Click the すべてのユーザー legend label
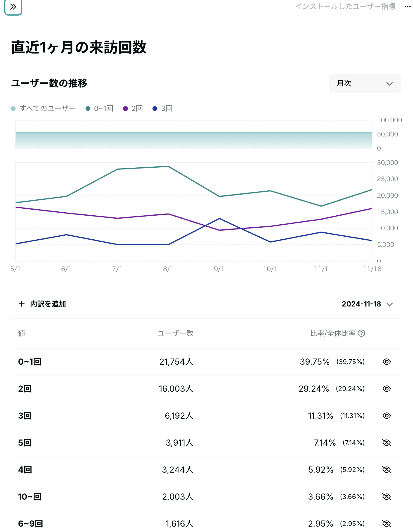 [x=48, y=108]
